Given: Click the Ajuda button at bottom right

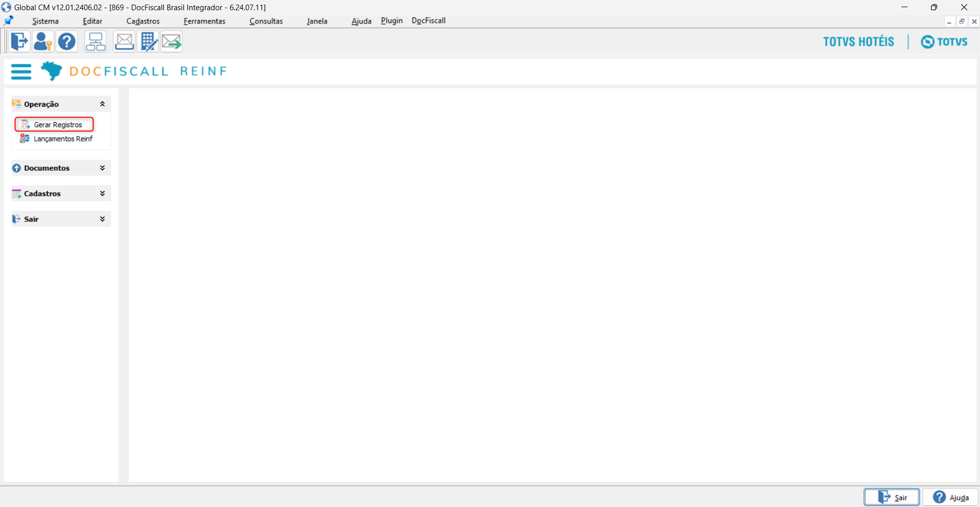Looking at the screenshot, I should coord(950,497).
